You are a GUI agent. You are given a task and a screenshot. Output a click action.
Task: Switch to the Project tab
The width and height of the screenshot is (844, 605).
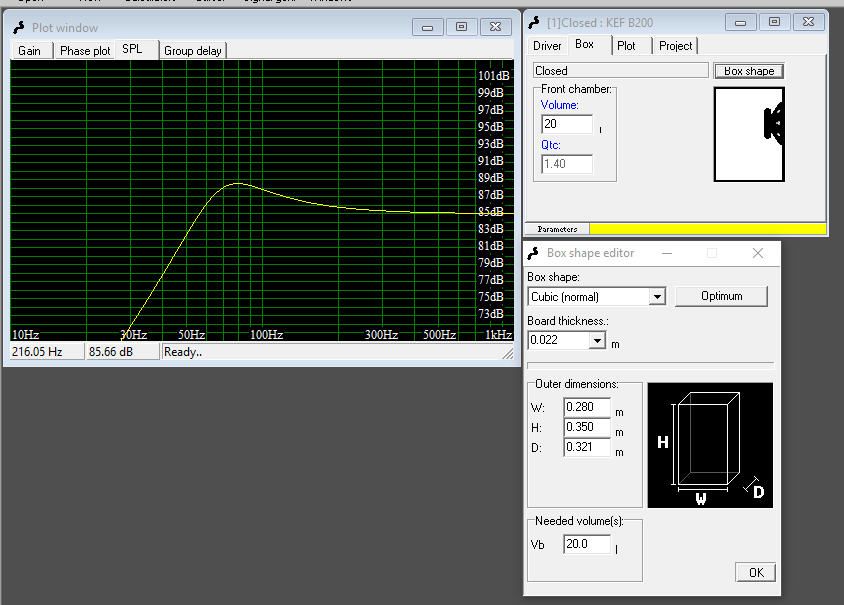(x=675, y=46)
